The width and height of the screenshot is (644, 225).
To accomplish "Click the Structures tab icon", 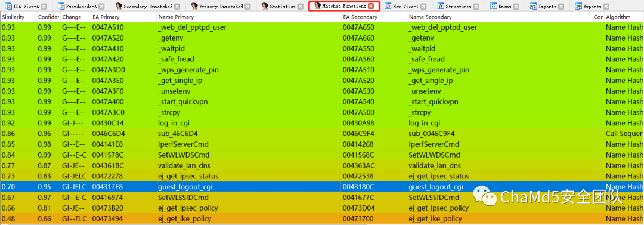I will (441, 6).
